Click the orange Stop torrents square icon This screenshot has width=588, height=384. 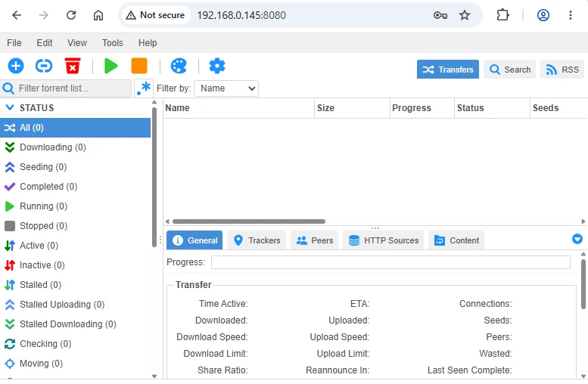[139, 66]
